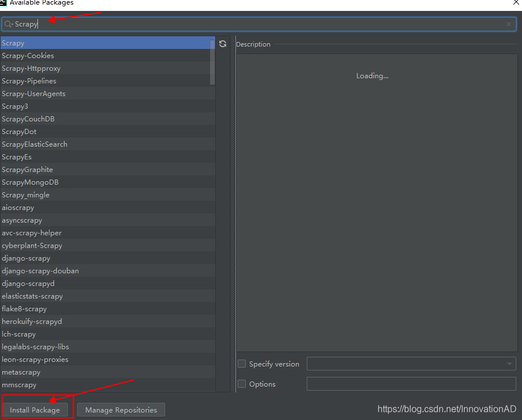Select lch-scrapy package
The image size is (522, 420).
pos(108,334)
